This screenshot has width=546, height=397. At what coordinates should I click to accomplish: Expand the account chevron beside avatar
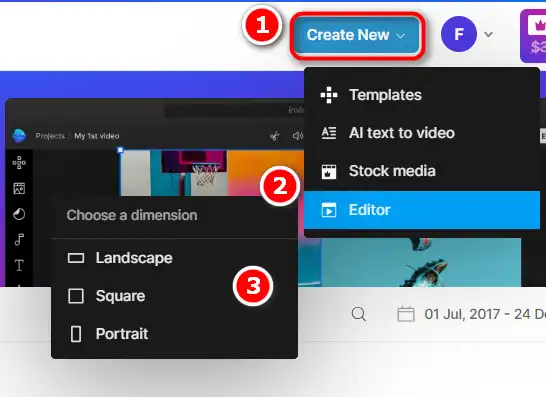pyautogui.click(x=489, y=34)
